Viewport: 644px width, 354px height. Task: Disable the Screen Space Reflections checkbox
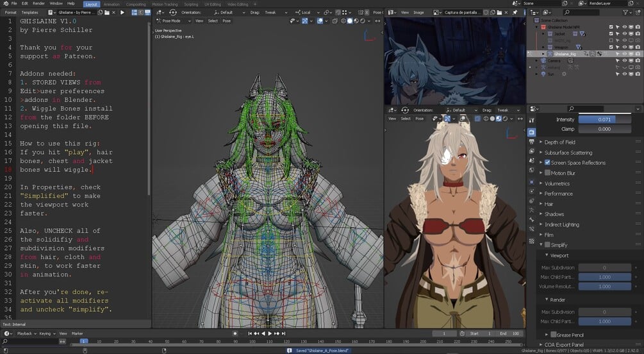(x=547, y=163)
